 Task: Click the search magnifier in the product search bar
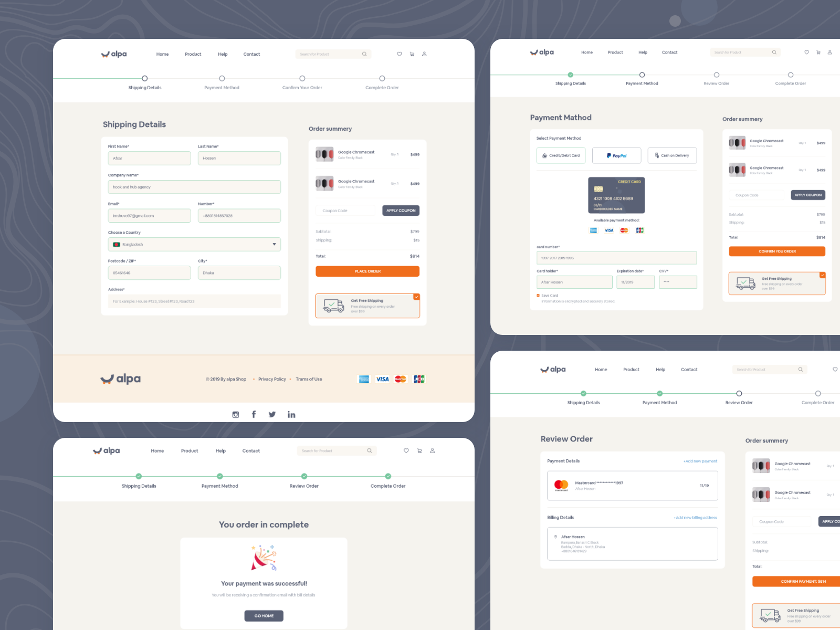[x=365, y=54]
